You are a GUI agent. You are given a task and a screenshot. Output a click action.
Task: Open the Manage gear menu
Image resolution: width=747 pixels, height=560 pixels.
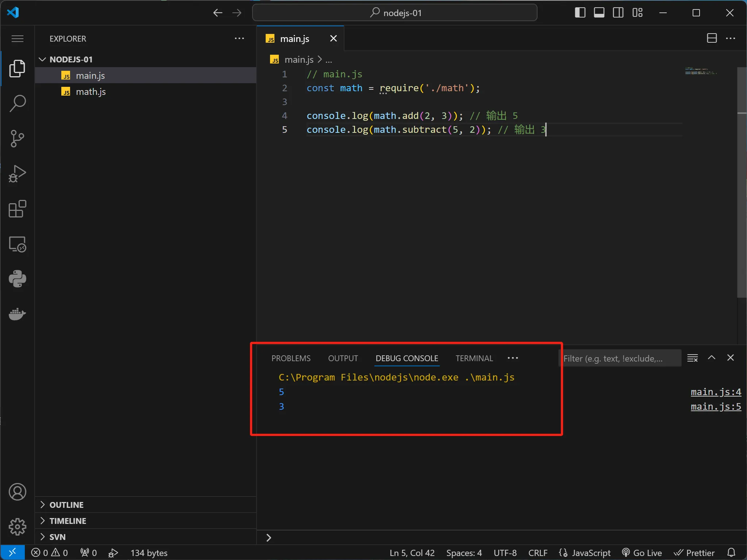(17, 527)
